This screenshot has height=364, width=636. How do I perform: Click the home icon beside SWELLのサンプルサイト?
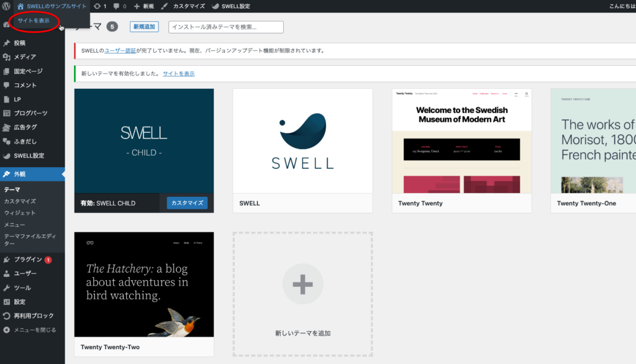[x=20, y=6]
